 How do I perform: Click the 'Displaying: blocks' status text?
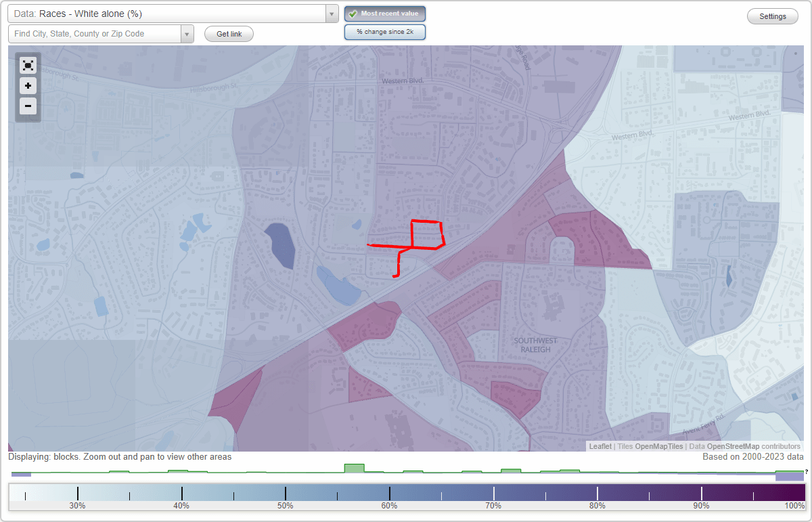pyautogui.click(x=120, y=457)
